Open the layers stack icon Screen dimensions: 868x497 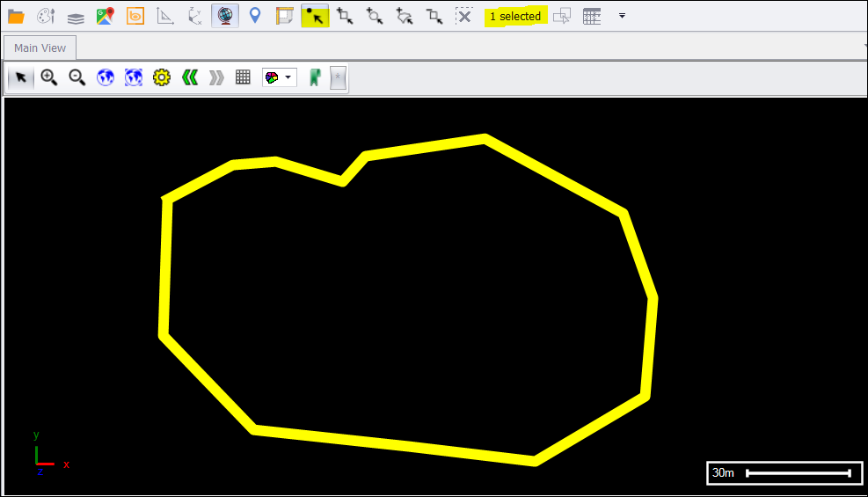(x=76, y=16)
